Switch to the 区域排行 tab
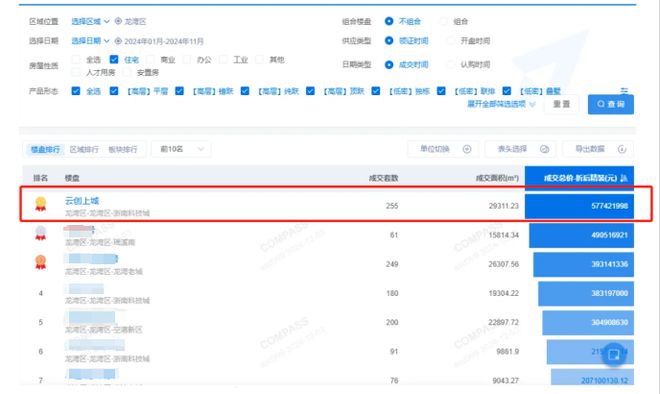Viewport: 660px width, 394px height. coord(84,149)
